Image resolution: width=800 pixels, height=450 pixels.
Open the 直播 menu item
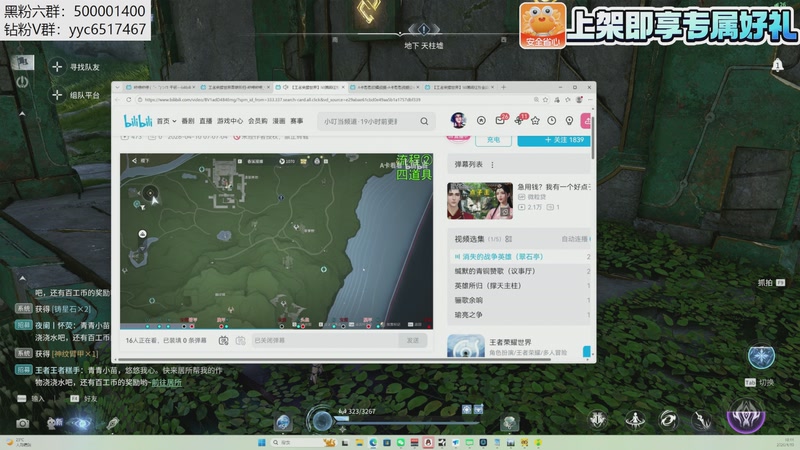(x=206, y=121)
